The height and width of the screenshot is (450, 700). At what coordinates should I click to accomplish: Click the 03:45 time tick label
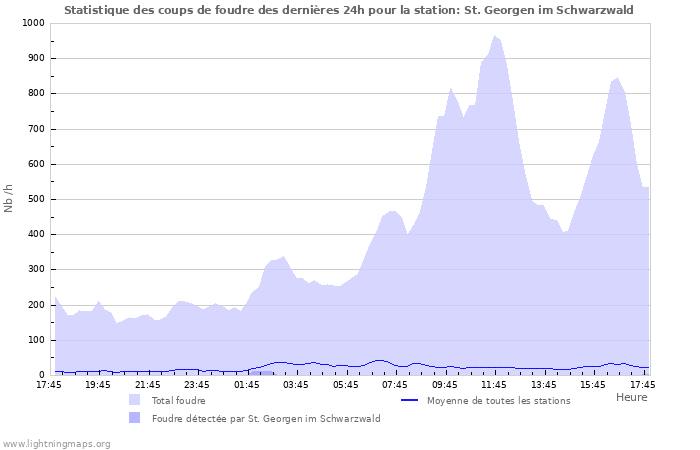click(x=296, y=384)
